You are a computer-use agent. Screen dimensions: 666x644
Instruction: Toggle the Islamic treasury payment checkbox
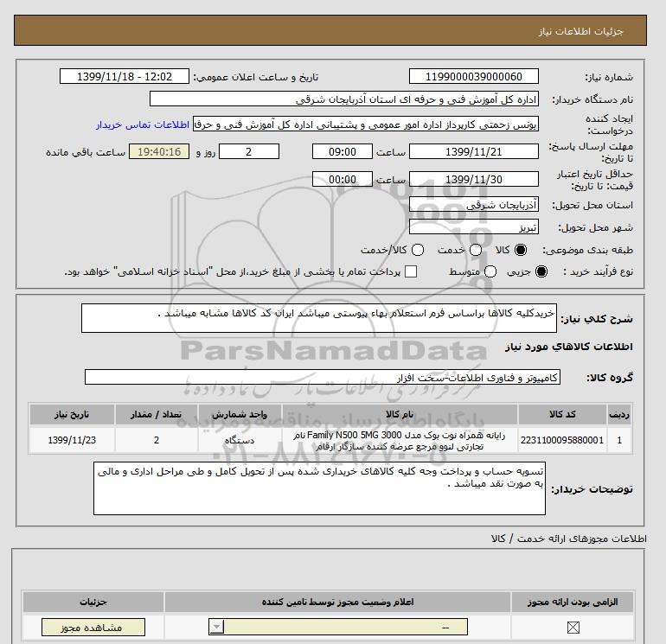coord(411,271)
